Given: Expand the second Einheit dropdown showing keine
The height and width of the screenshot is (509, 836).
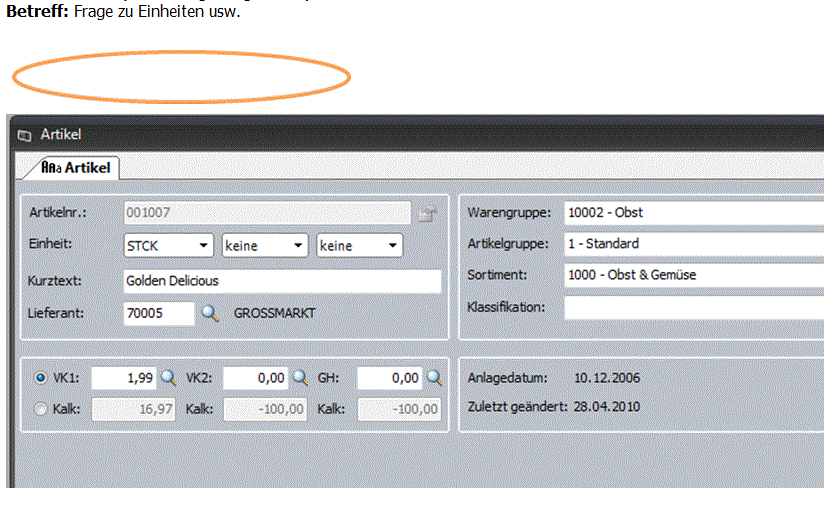Looking at the screenshot, I should pyautogui.click(x=297, y=246).
